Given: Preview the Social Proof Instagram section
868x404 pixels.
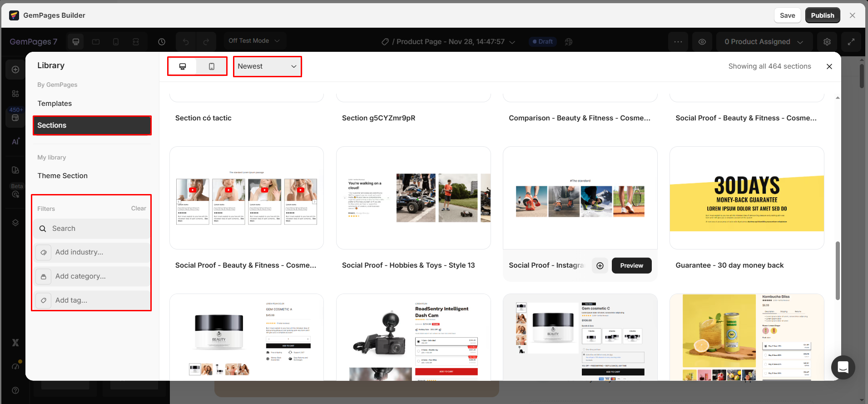Looking at the screenshot, I should click(631, 265).
